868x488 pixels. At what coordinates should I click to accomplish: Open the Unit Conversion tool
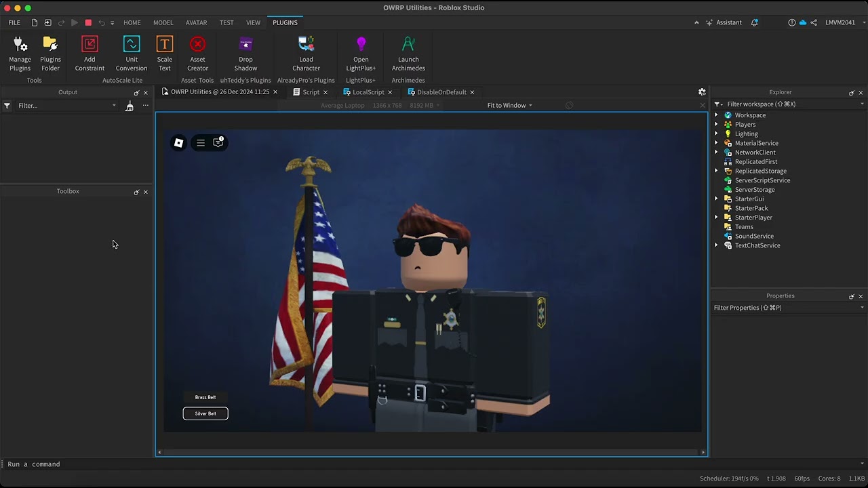click(x=132, y=53)
